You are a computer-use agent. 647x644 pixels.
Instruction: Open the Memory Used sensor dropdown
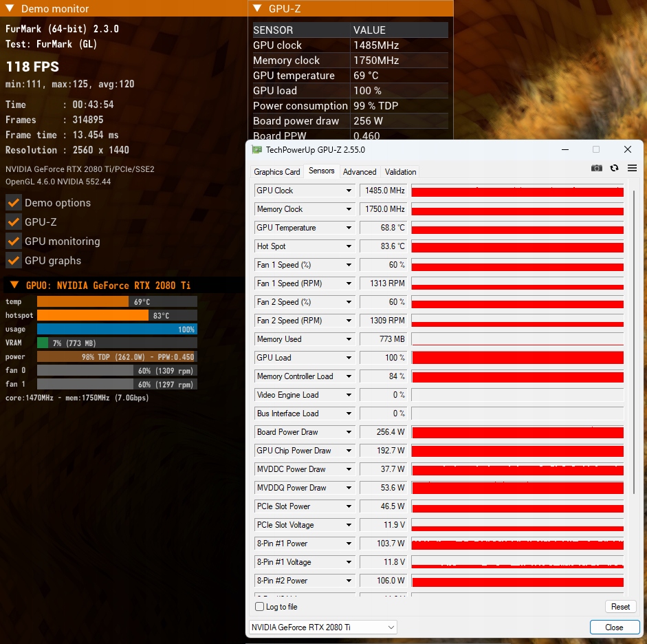(x=349, y=339)
